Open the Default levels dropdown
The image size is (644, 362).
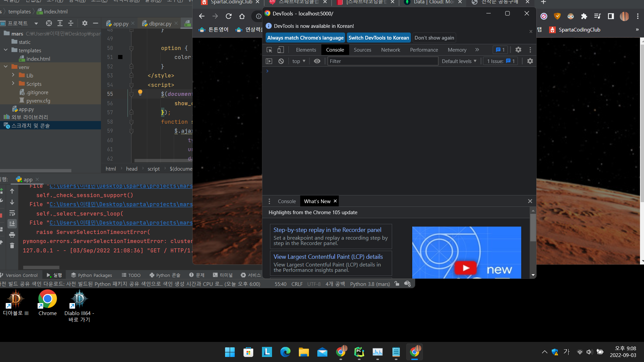coord(459,61)
